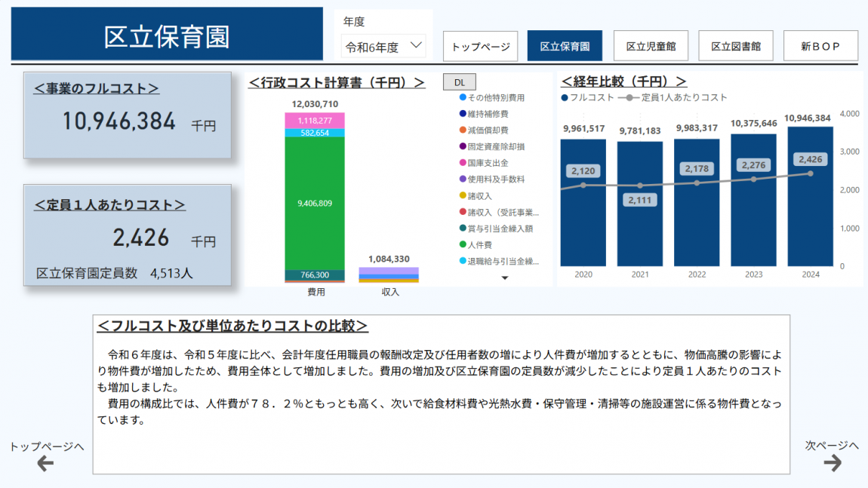Go to トップページ tab

pyautogui.click(x=480, y=46)
